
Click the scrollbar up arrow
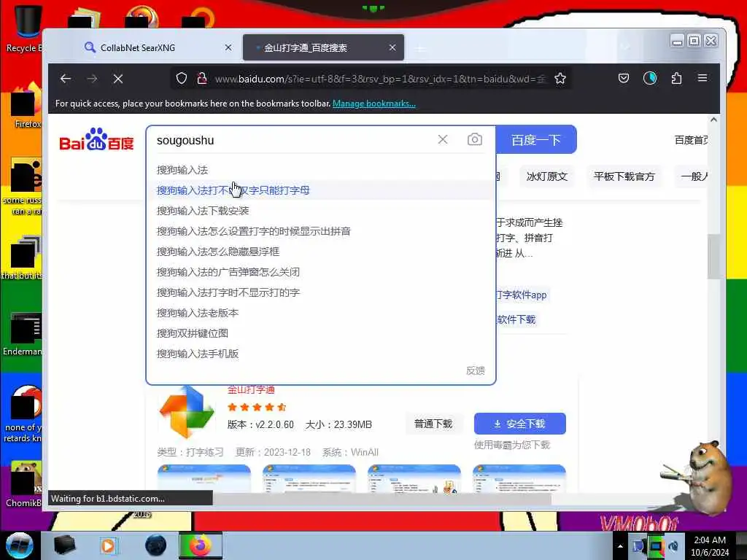pyautogui.click(x=713, y=120)
